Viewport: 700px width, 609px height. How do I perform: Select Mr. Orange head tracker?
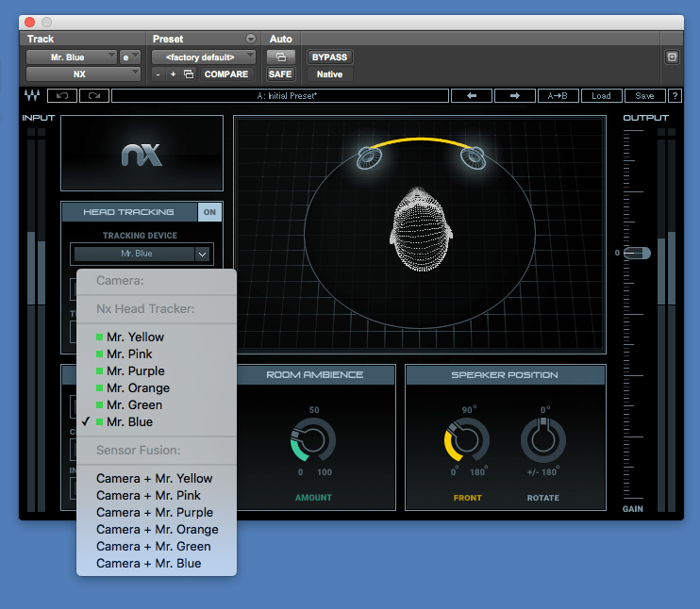tap(157, 387)
